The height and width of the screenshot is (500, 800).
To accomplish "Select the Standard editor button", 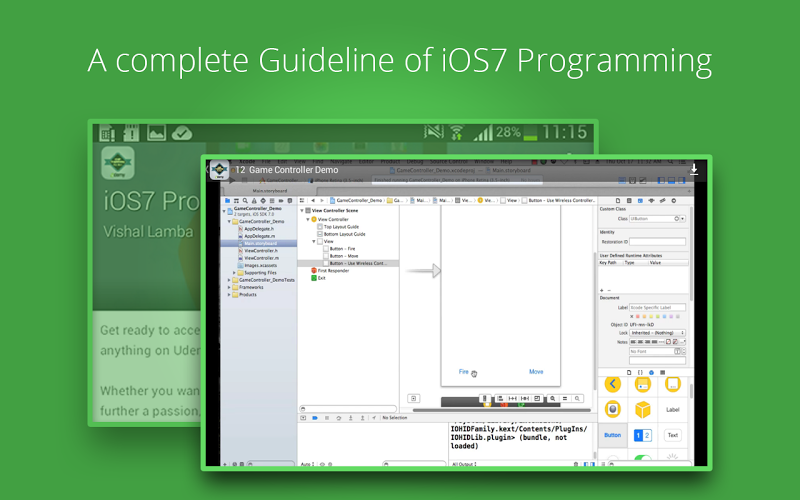I will pos(622,181).
